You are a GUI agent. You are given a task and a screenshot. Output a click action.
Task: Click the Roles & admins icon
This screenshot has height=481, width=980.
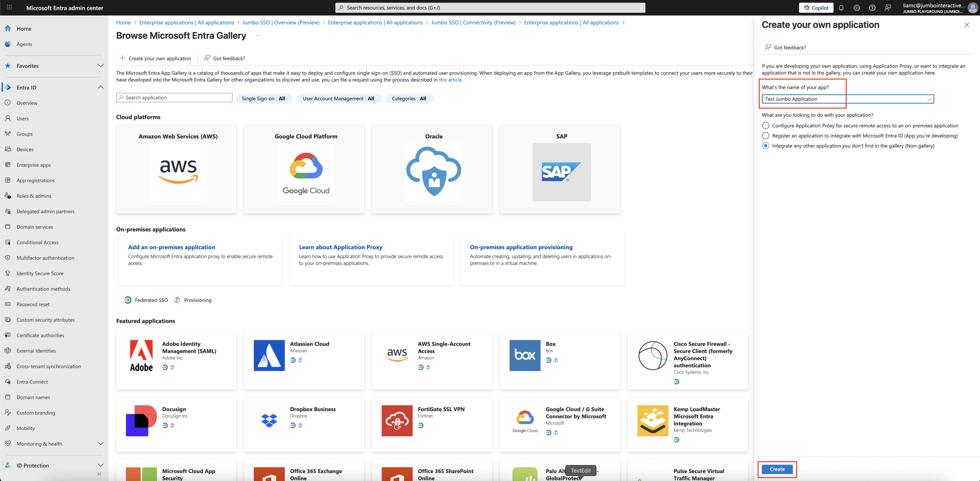[x=8, y=196]
